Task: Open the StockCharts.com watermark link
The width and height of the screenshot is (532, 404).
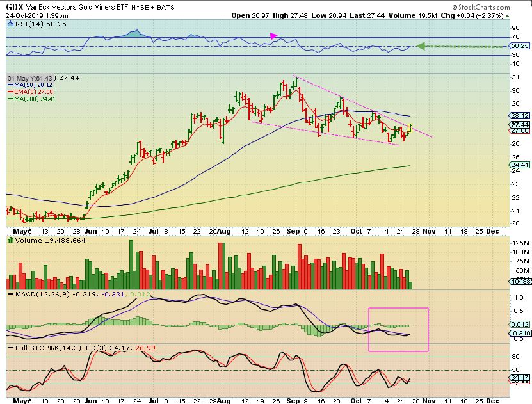Action: (x=481, y=7)
